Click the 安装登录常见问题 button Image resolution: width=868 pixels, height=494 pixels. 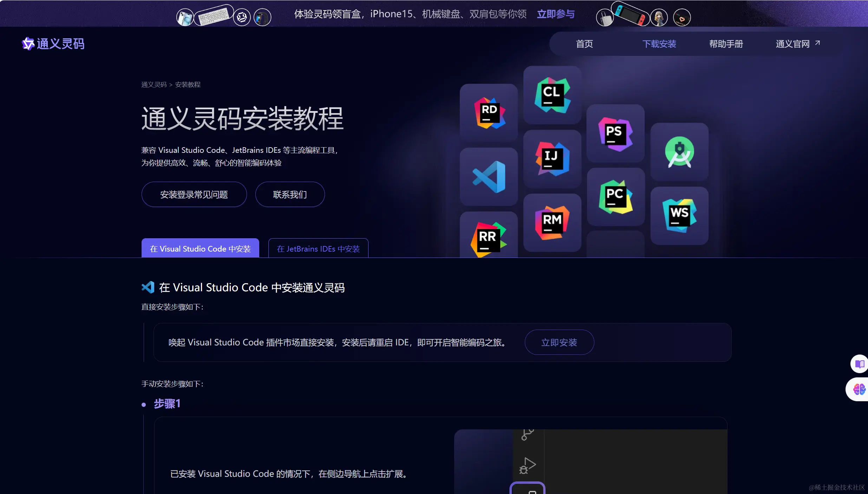[x=194, y=194]
